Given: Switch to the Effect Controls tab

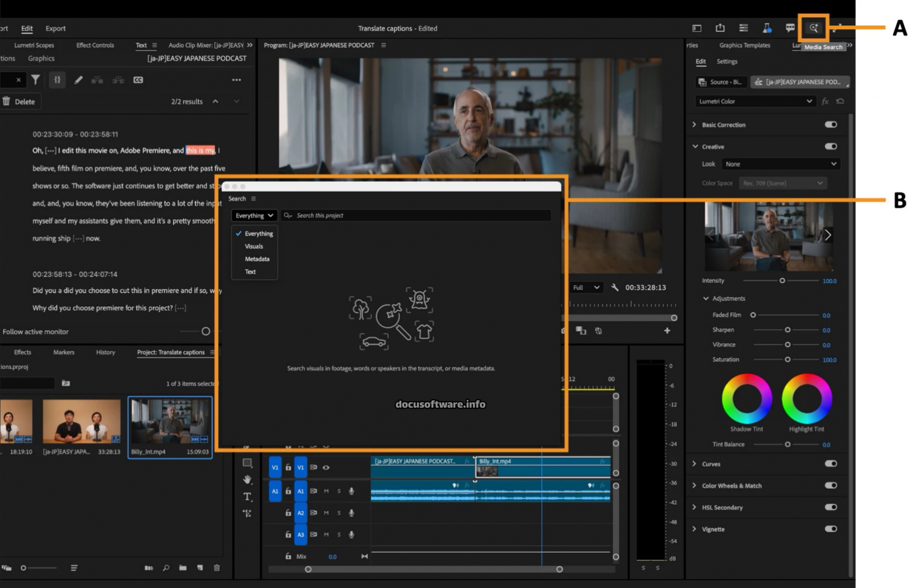Looking at the screenshot, I should (95, 45).
